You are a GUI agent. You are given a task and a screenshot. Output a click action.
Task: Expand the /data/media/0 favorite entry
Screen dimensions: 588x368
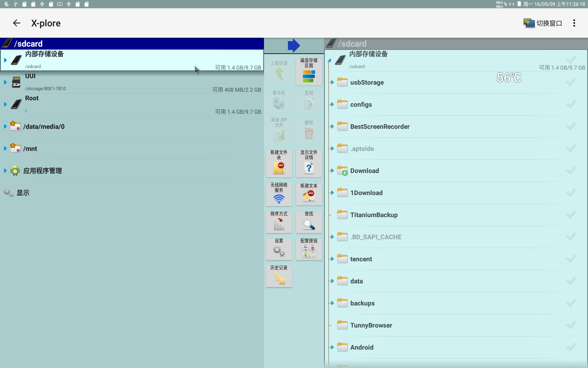click(x=5, y=126)
